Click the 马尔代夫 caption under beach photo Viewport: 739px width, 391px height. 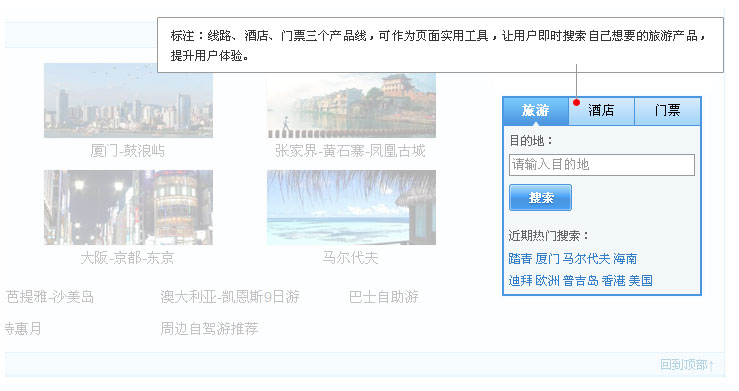(351, 258)
